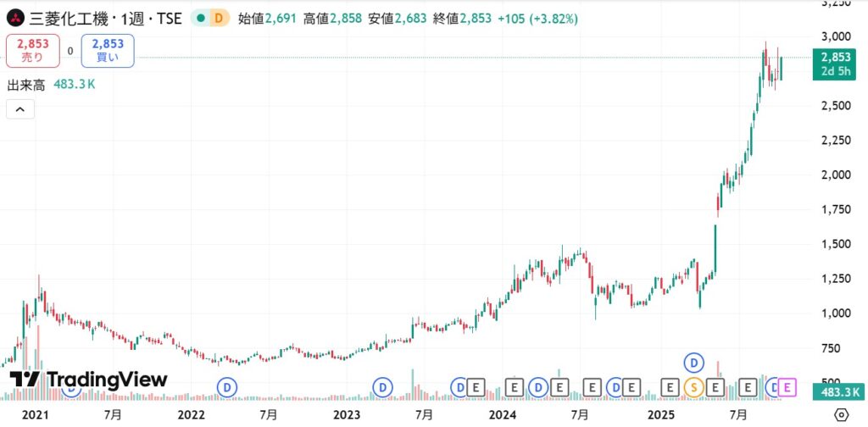Viewport: 868px width, 427px height.
Task: Click the 2,853 買い buy button
Action: pos(107,51)
